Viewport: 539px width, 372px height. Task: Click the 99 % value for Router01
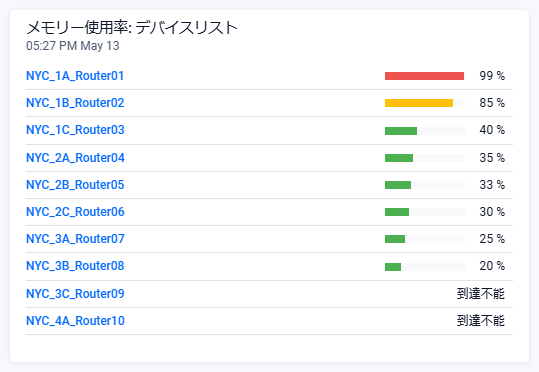[492, 76]
